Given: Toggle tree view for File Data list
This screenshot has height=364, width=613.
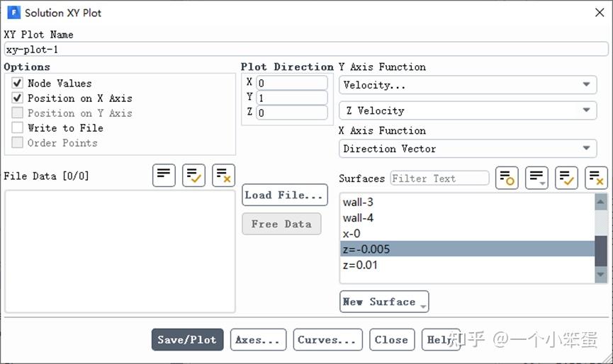Looking at the screenshot, I should [x=164, y=176].
